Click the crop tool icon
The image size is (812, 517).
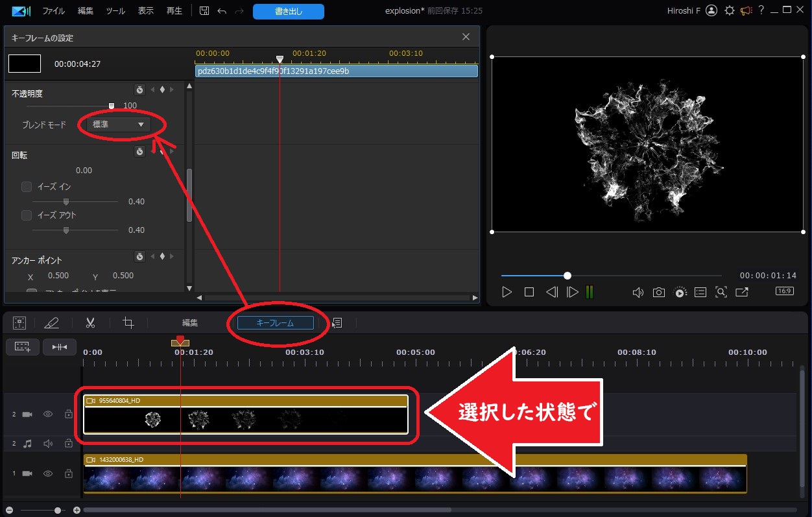[x=128, y=322]
